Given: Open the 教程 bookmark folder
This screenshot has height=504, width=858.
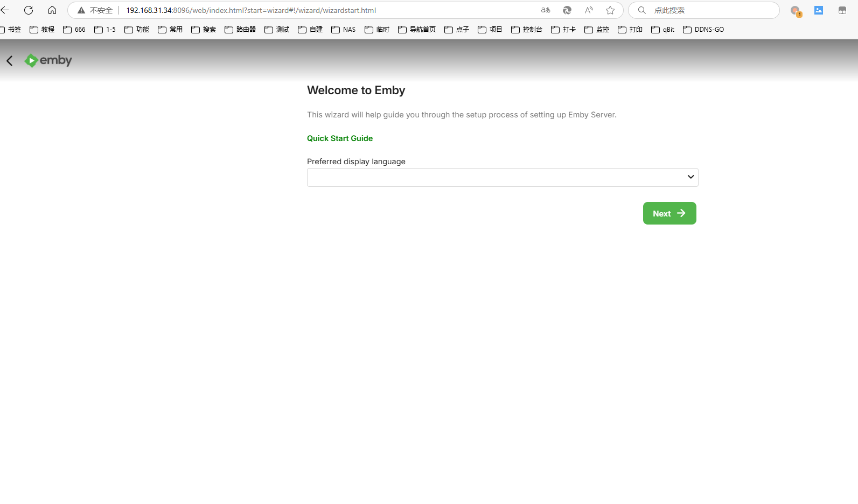Looking at the screenshot, I should point(42,30).
